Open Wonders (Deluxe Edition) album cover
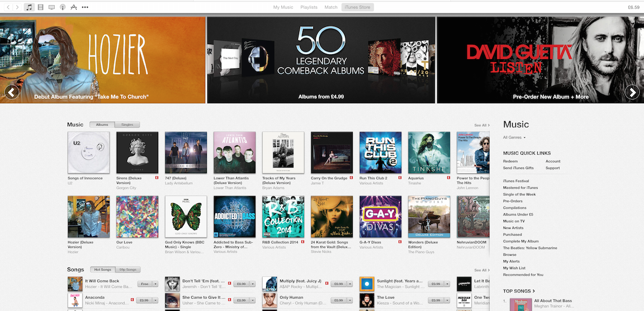The height and width of the screenshot is (311, 644). (429, 217)
